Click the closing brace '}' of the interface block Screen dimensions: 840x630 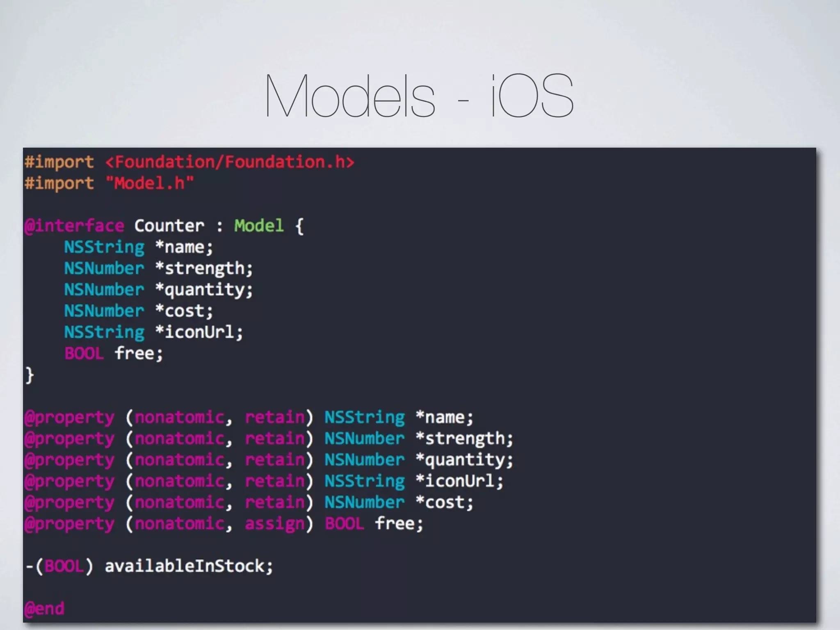[30, 375]
